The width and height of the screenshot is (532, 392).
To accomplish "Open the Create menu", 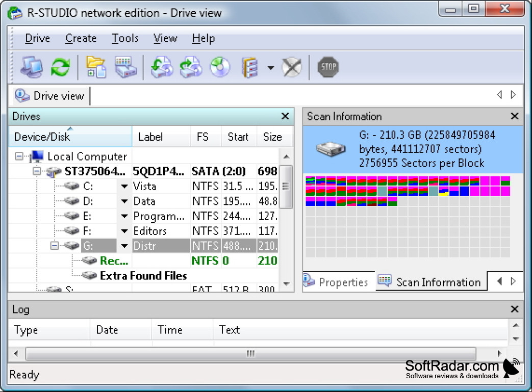I will (81, 38).
